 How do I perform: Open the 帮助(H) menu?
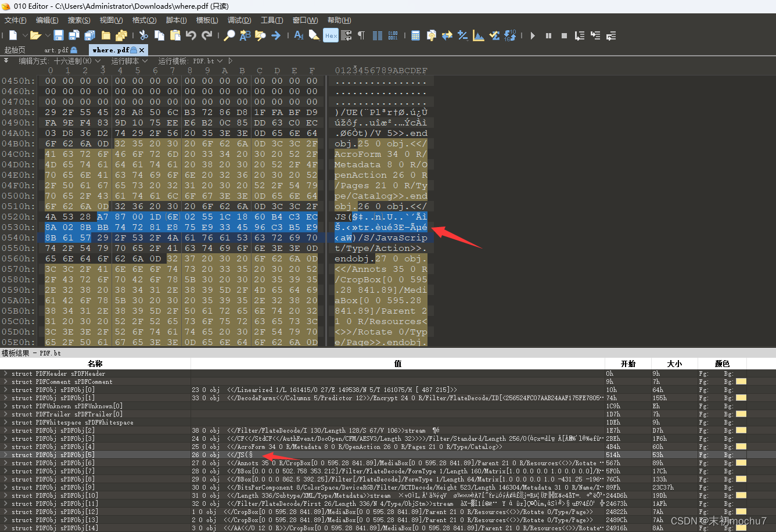[x=339, y=20]
